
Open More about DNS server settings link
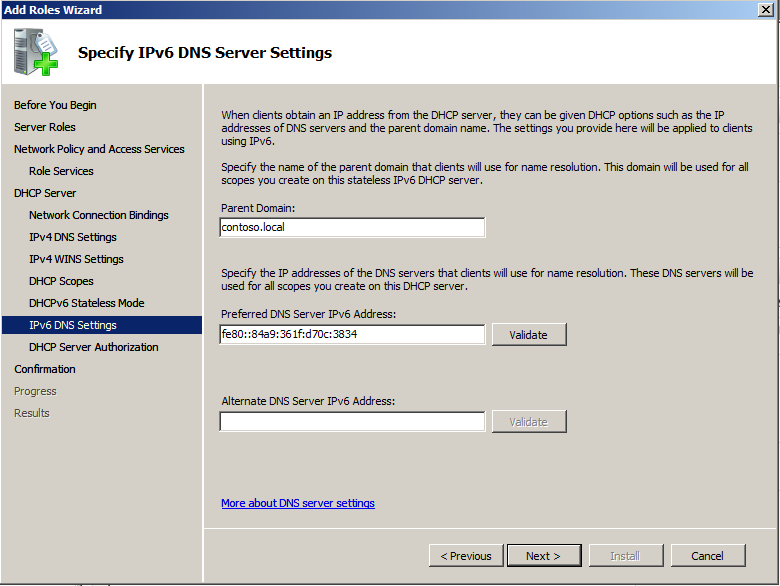(x=298, y=503)
